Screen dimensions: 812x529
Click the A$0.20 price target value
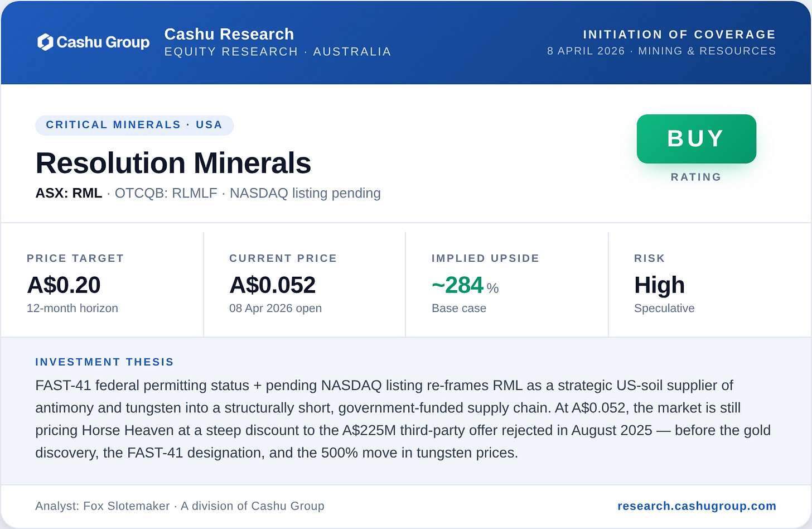pyautogui.click(x=64, y=285)
